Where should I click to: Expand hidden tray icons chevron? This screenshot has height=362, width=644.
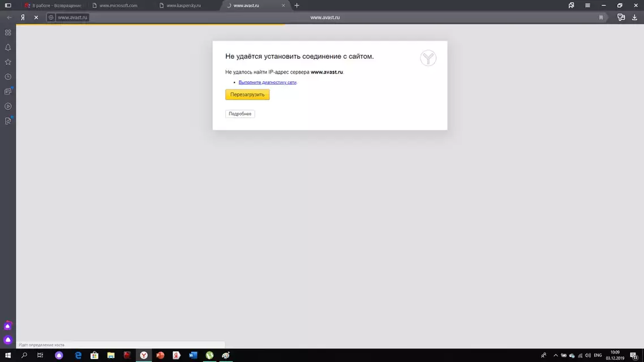pos(556,355)
